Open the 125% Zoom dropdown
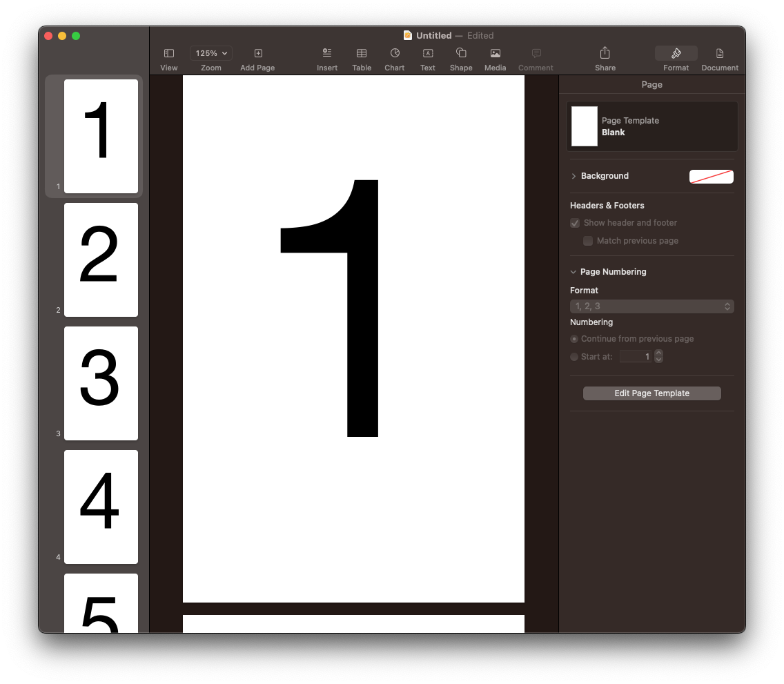The width and height of the screenshot is (784, 684). [211, 53]
